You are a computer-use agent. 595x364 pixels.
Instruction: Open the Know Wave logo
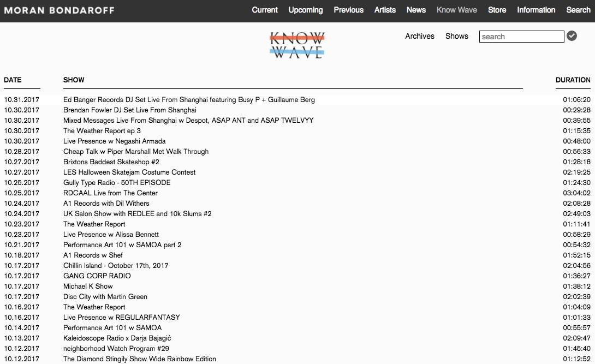[297, 45]
